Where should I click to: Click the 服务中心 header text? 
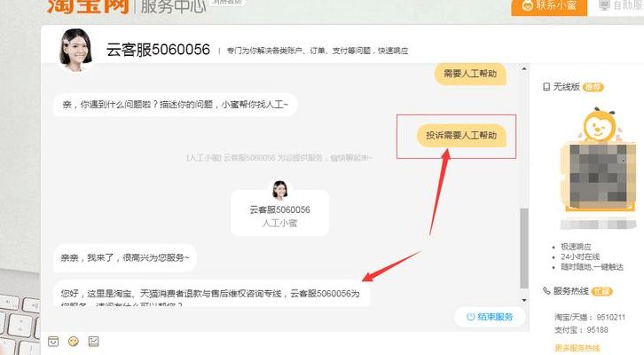tap(172, 6)
